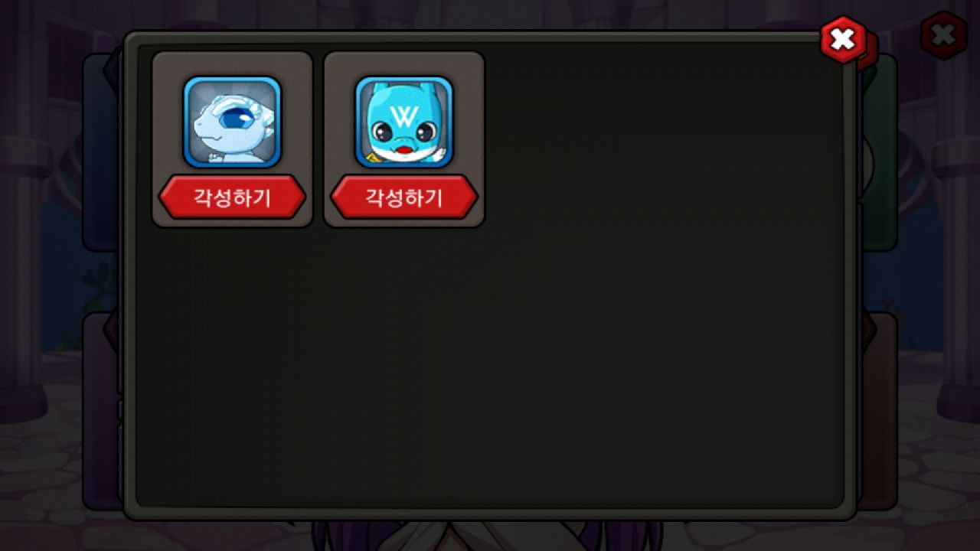Tap 각성하기 under the blue W character
This screenshot has height=551, width=980.
click(403, 197)
